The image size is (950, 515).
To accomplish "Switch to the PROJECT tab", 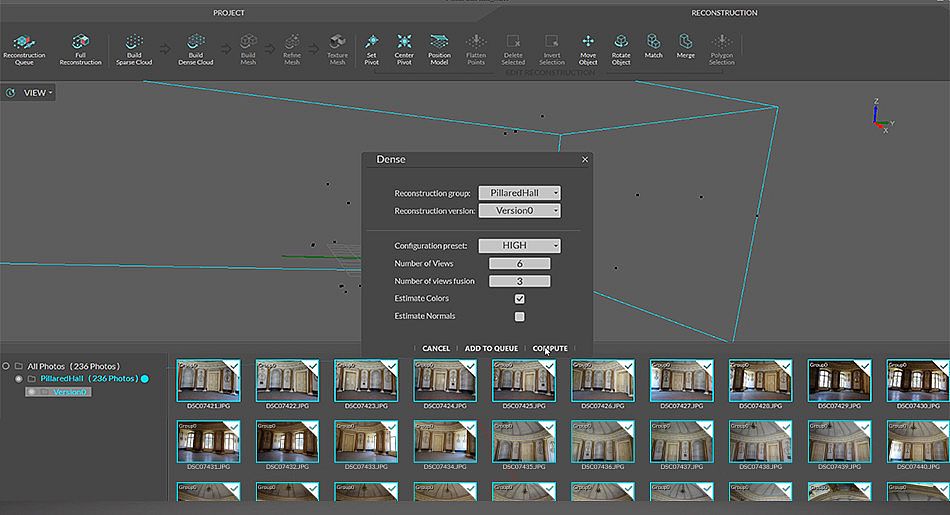I will [x=228, y=13].
